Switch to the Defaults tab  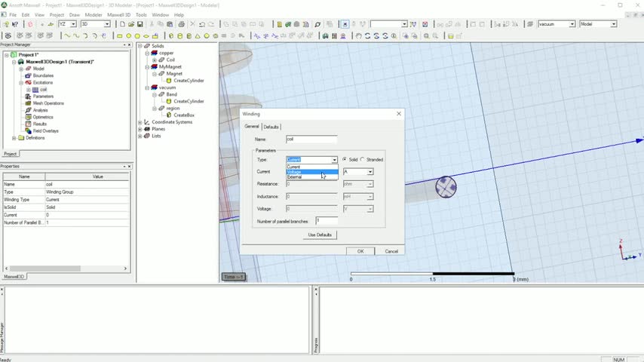coord(271,127)
